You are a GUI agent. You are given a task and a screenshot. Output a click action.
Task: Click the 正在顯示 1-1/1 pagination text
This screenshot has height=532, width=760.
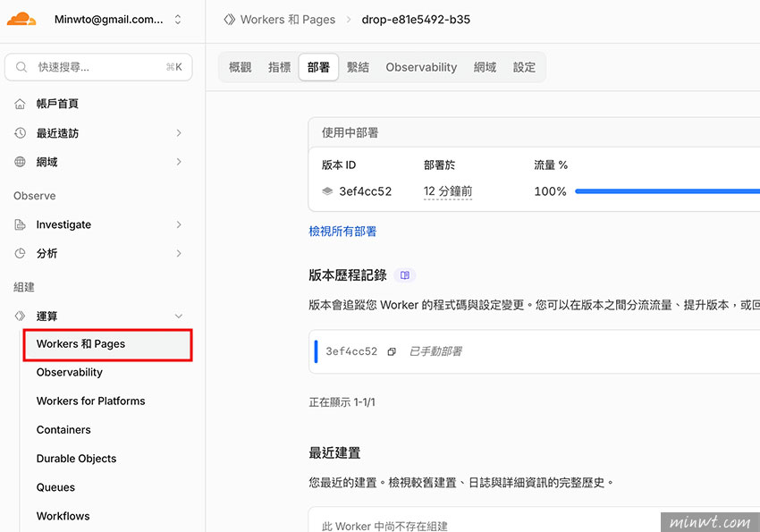(x=342, y=402)
